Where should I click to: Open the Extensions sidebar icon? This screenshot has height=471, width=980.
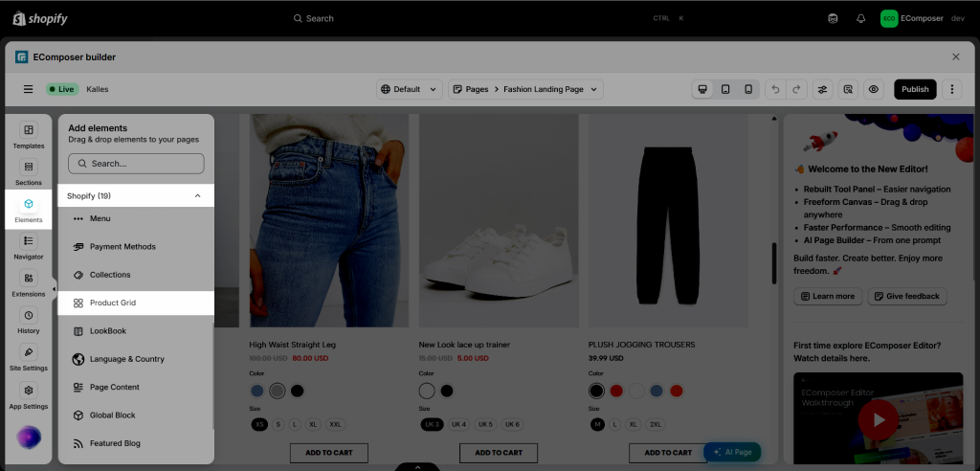[28, 283]
